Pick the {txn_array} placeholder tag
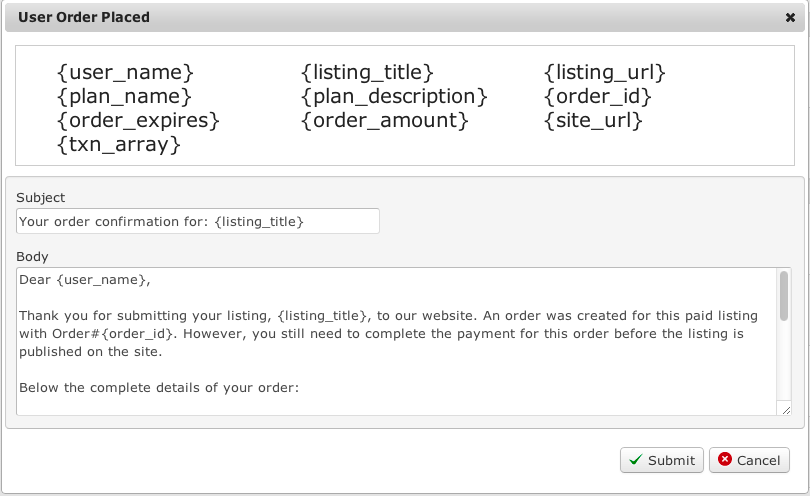Viewport: 810px width, 496px height. (119, 145)
